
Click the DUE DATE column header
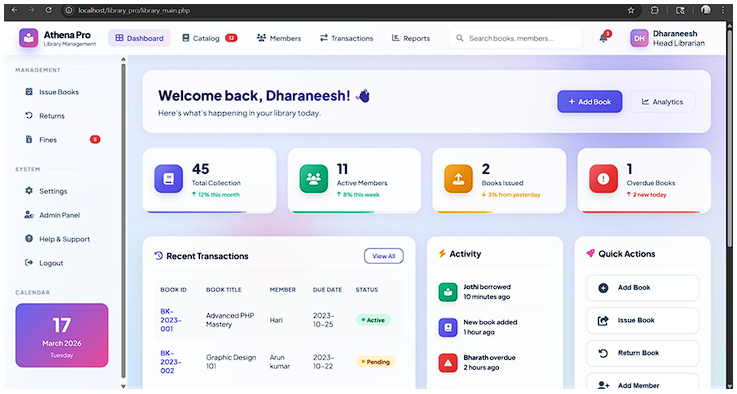[328, 290]
